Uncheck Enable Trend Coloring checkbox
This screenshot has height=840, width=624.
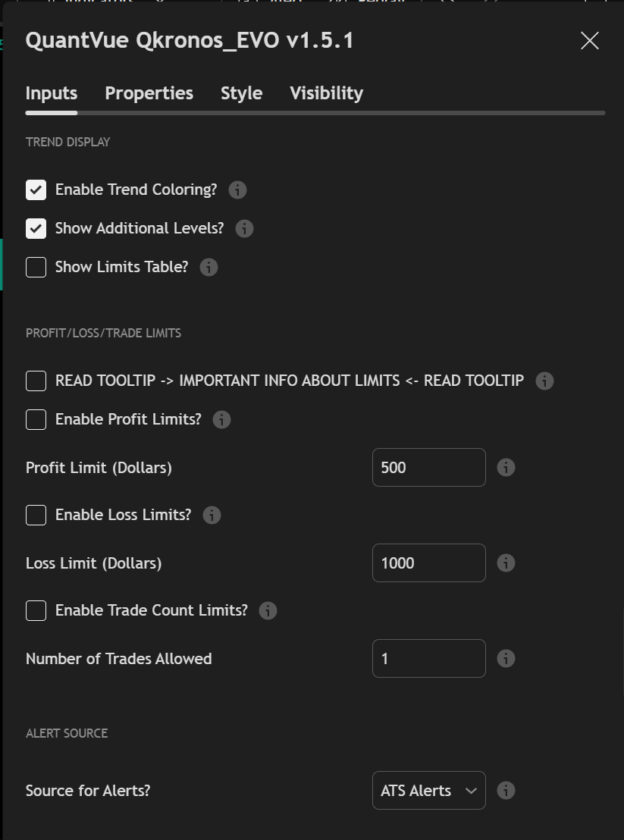tap(36, 190)
